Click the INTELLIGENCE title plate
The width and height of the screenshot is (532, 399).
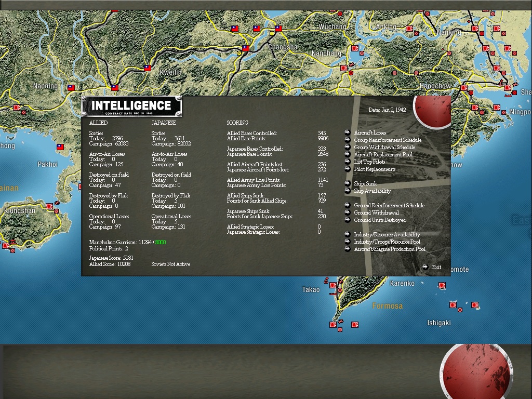click(x=131, y=106)
